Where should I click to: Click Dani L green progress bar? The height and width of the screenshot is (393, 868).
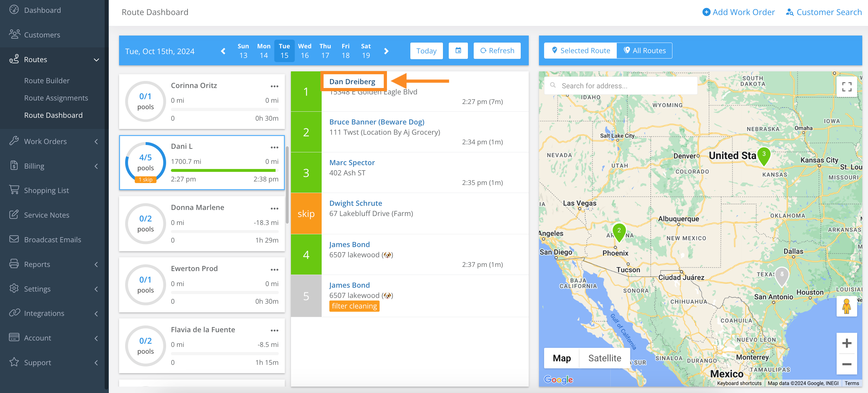[x=223, y=170]
